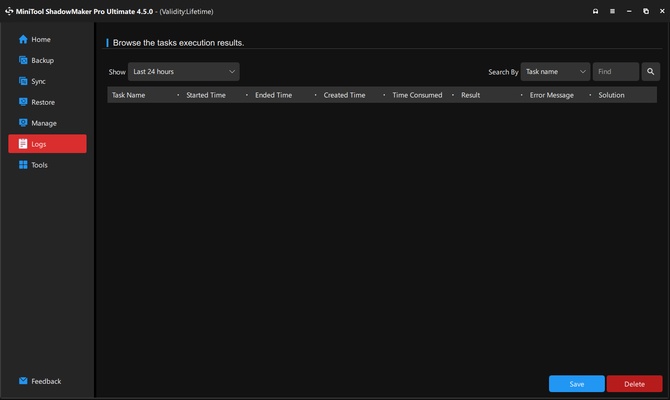Image resolution: width=670 pixels, height=400 pixels.
Task: Click the Feedback envelope icon
Action: coord(23,381)
